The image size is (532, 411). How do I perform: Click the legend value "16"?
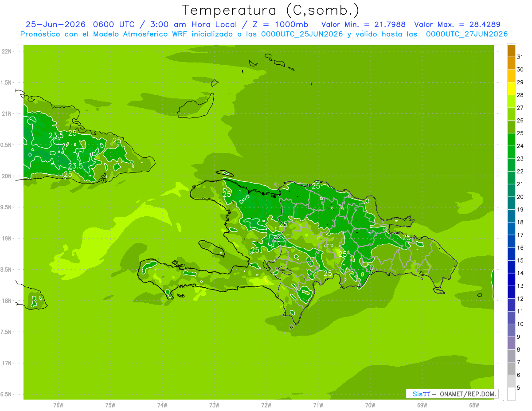[520, 247]
